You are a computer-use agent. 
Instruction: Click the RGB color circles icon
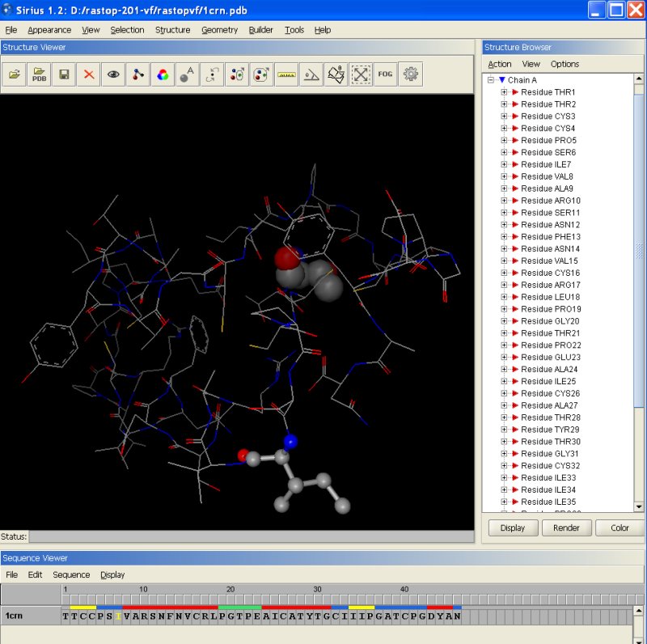(x=163, y=74)
